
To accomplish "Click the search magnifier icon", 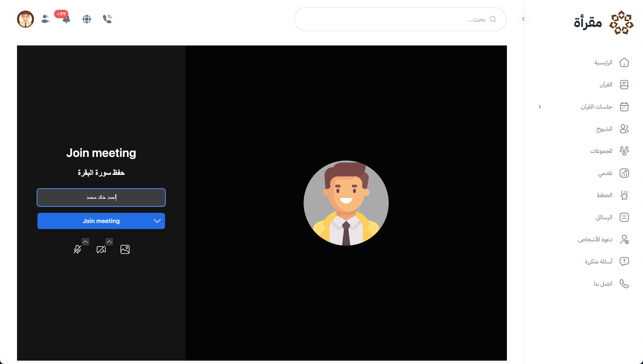I will coord(493,19).
